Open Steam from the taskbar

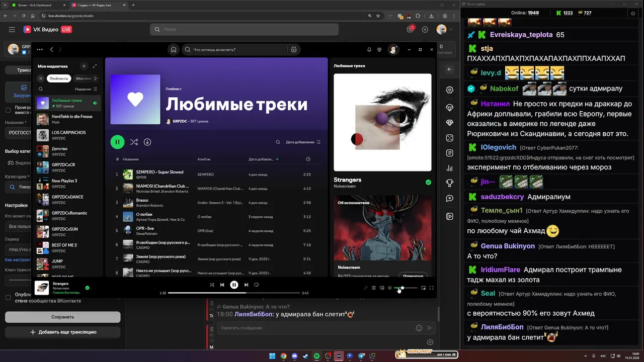pyautogui.click(x=305, y=356)
